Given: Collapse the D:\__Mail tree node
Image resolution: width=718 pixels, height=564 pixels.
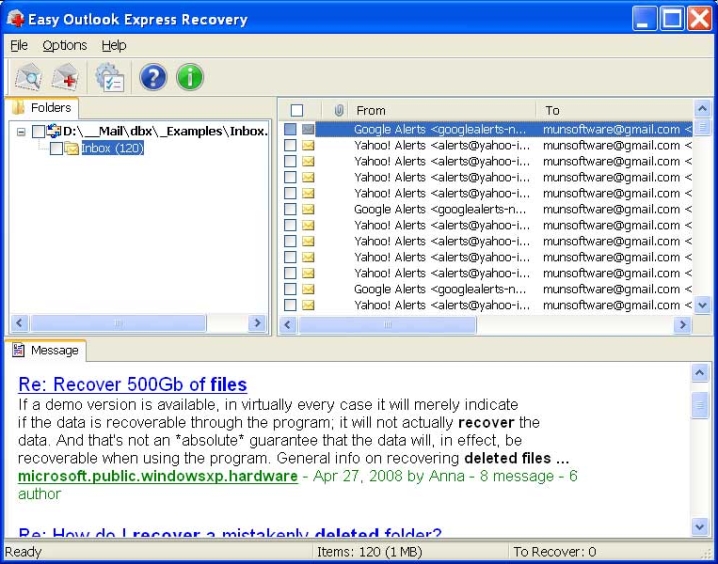Looking at the screenshot, I should [21, 131].
